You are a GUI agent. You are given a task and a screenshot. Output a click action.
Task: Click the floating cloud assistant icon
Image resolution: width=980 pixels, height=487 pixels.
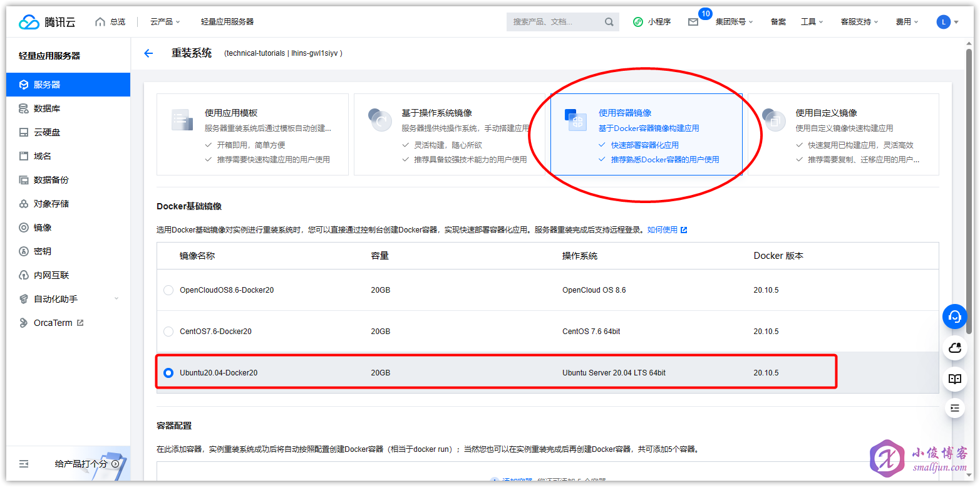click(x=955, y=348)
